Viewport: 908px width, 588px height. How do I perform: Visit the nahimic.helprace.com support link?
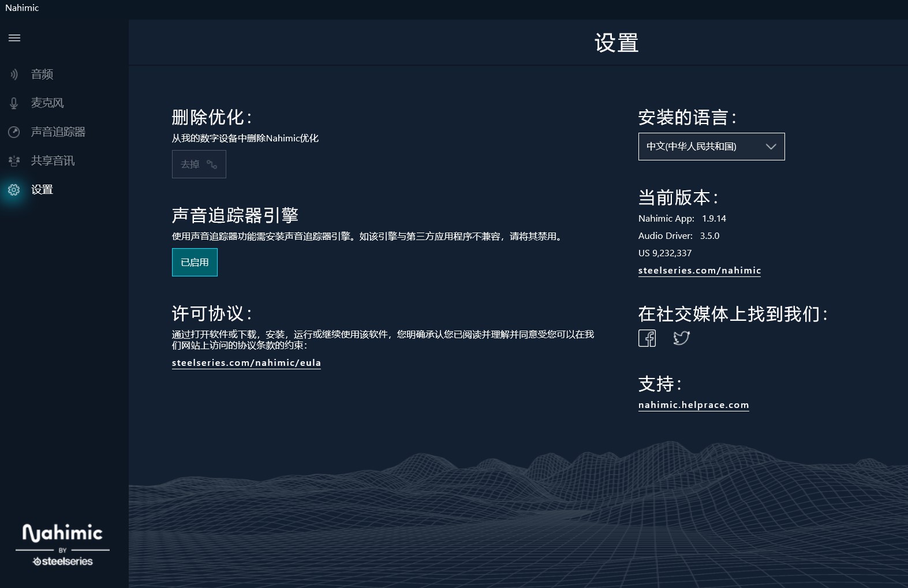tap(694, 405)
